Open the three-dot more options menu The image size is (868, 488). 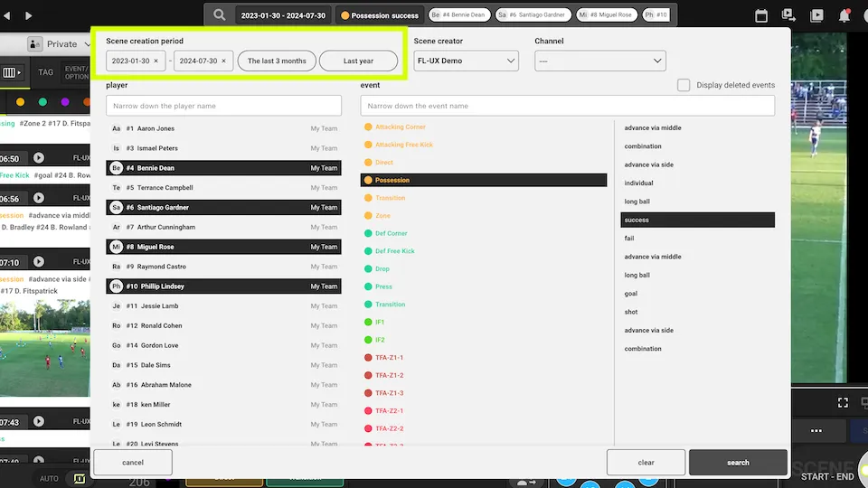point(816,430)
